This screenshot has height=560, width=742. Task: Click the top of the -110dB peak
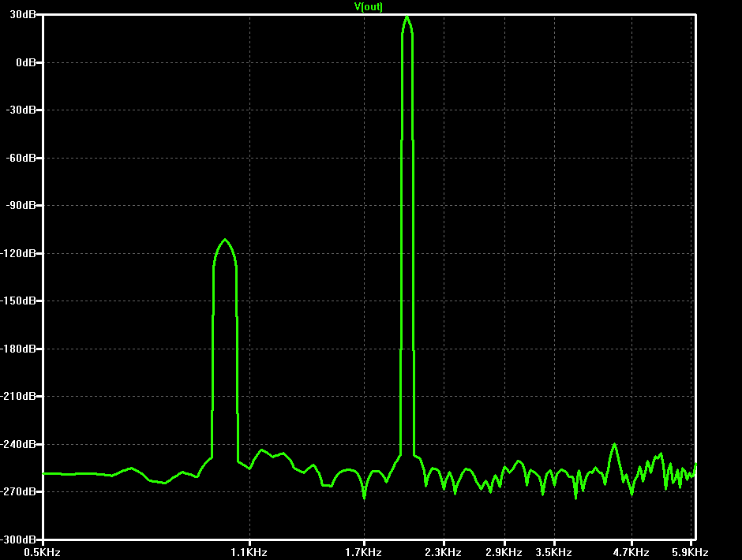pyautogui.click(x=225, y=239)
